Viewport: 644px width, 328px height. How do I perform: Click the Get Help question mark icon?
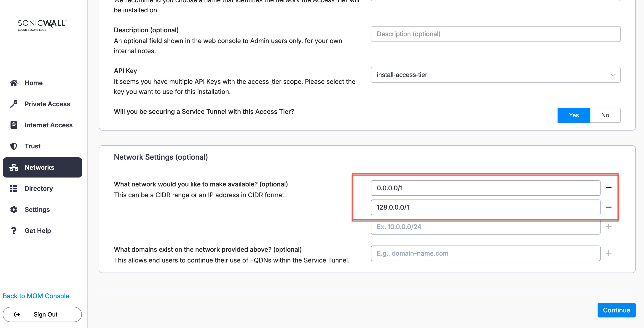pyautogui.click(x=14, y=231)
